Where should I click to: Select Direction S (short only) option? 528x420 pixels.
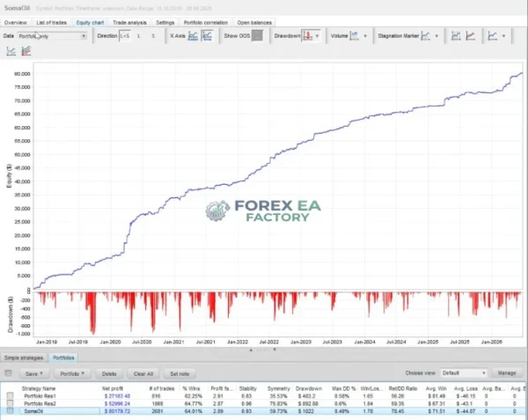(153, 36)
